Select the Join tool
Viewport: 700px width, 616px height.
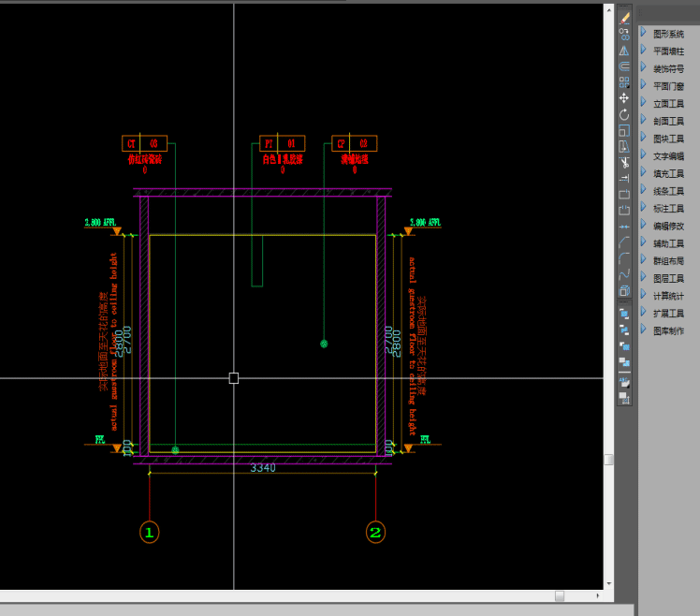(x=624, y=227)
